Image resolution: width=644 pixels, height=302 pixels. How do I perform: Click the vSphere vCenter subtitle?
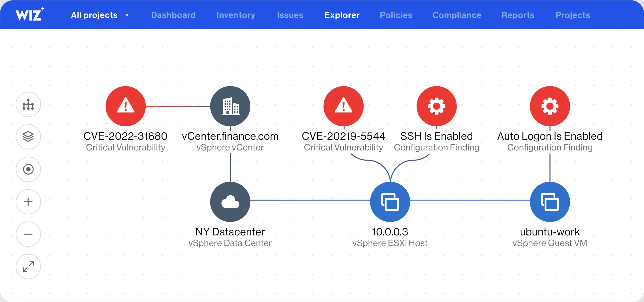pyautogui.click(x=230, y=148)
